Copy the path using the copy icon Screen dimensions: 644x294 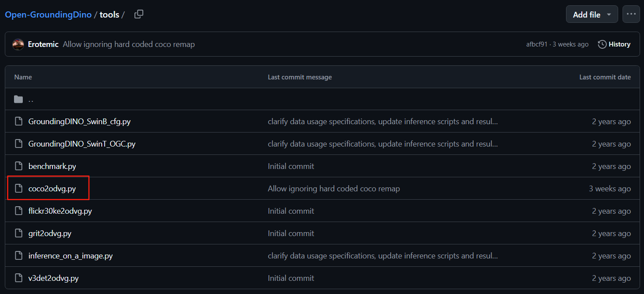pos(139,14)
